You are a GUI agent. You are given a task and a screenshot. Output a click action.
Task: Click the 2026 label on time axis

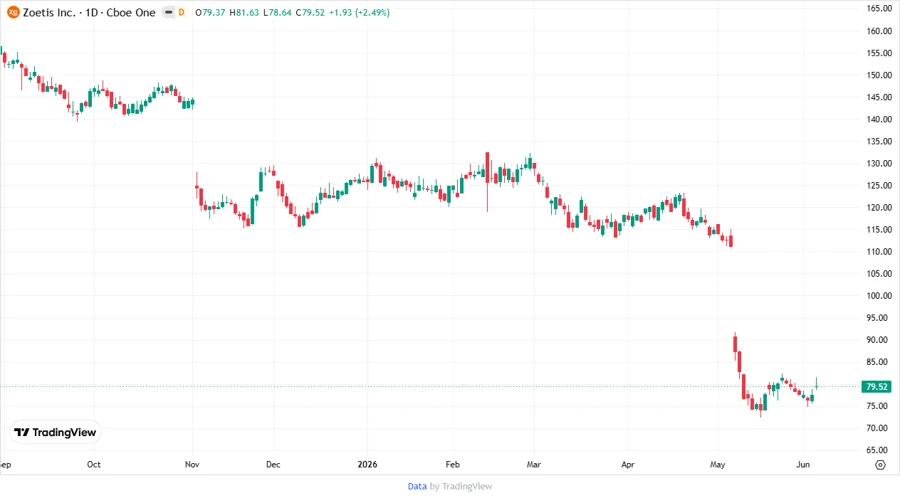pyautogui.click(x=367, y=465)
